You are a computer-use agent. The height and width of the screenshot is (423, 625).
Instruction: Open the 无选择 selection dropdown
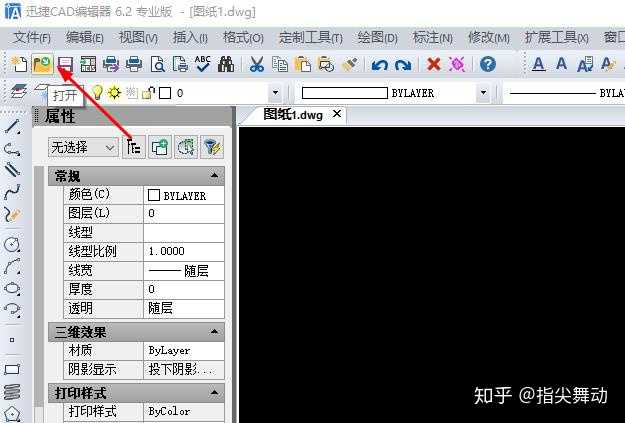tap(83, 148)
